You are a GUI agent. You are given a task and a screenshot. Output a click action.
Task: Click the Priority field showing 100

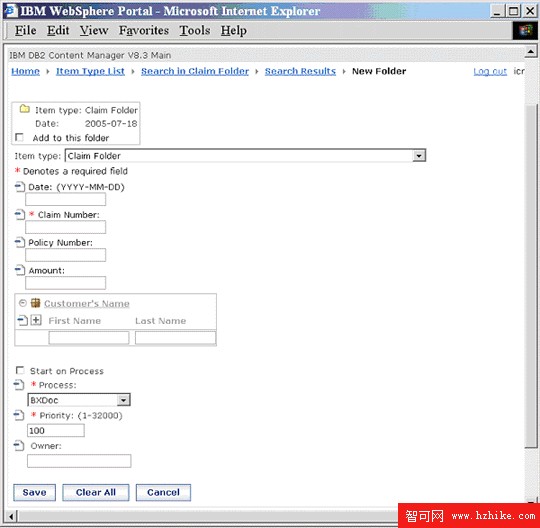point(56,431)
